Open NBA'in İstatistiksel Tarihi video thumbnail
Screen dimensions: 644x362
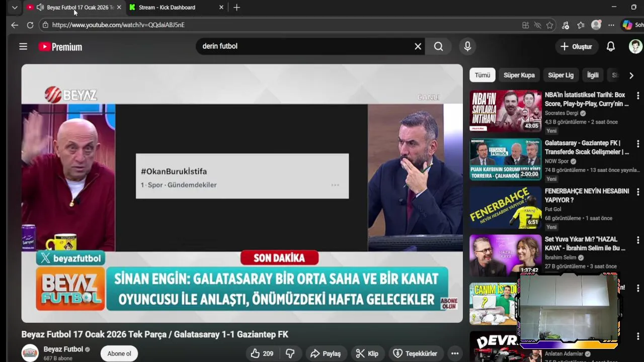pos(506,111)
